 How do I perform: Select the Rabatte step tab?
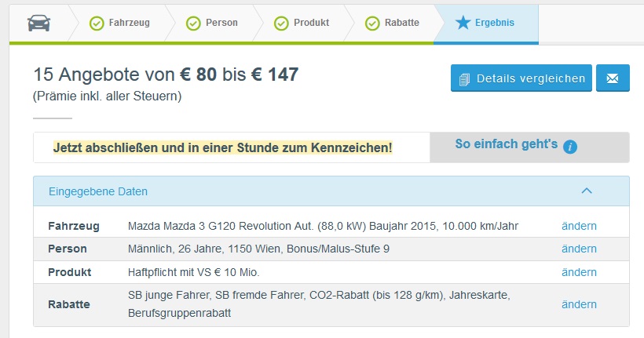point(393,23)
